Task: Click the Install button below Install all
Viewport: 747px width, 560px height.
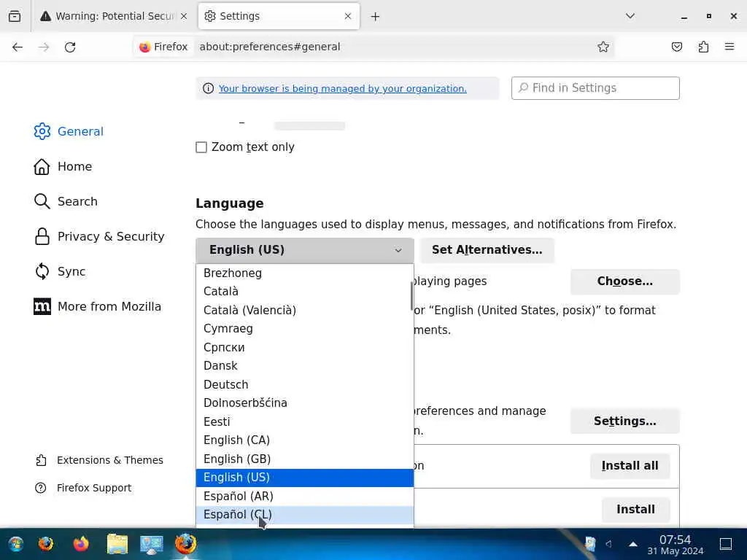Action: (635, 510)
